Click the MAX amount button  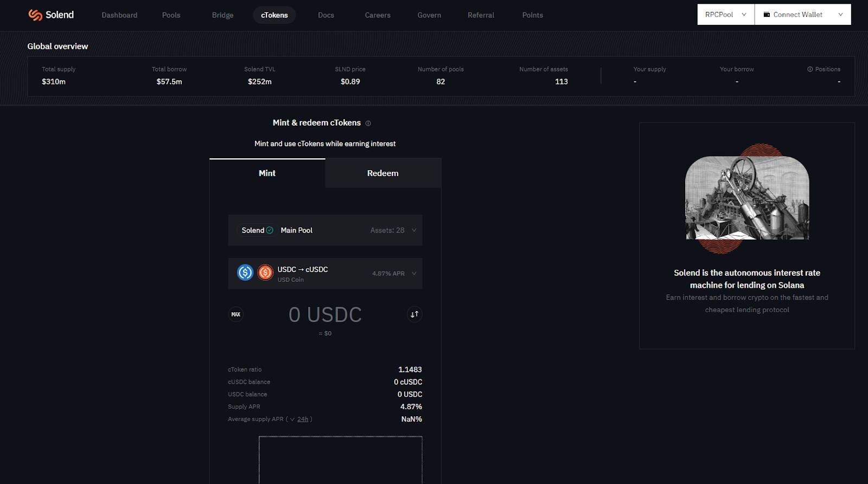(236, 314)
